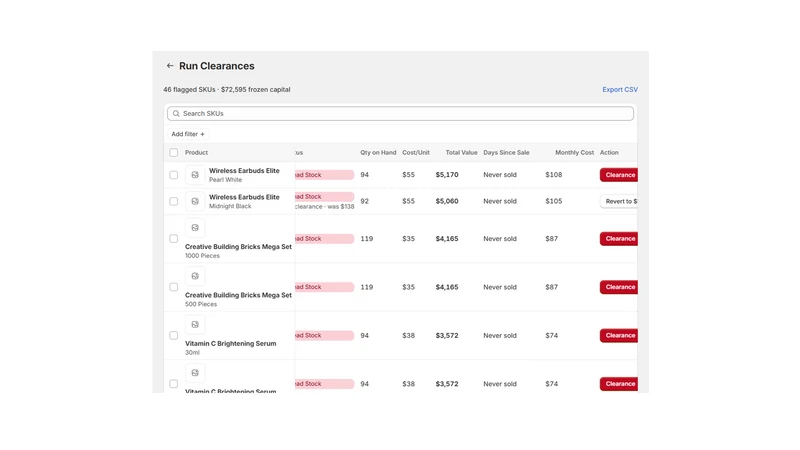The height and width of the screenshot is (450, 800).
Task: Focus the Search SKUs field
Action: click(401, 114)
